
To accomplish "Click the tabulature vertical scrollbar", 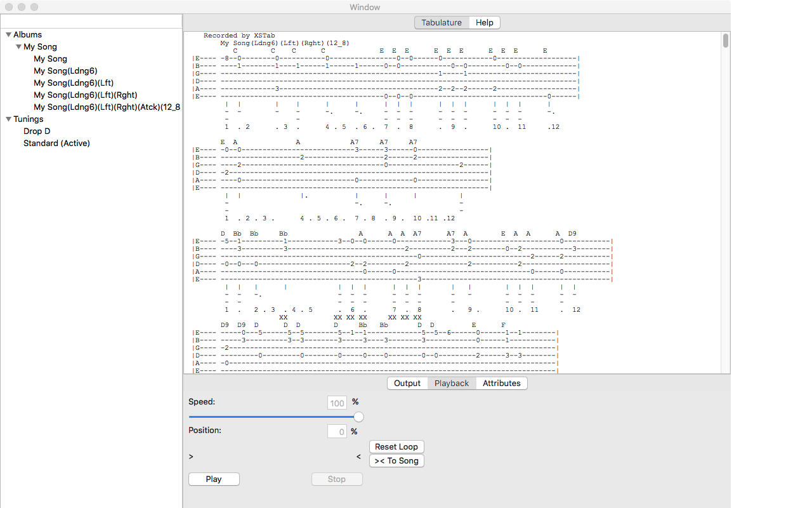I will tap(726, 41).
